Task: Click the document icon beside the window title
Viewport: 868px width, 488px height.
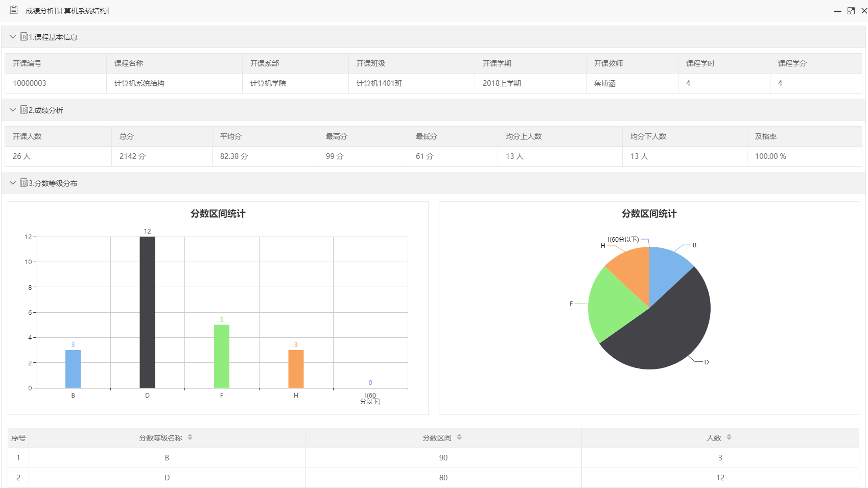Action: [14, 10]
